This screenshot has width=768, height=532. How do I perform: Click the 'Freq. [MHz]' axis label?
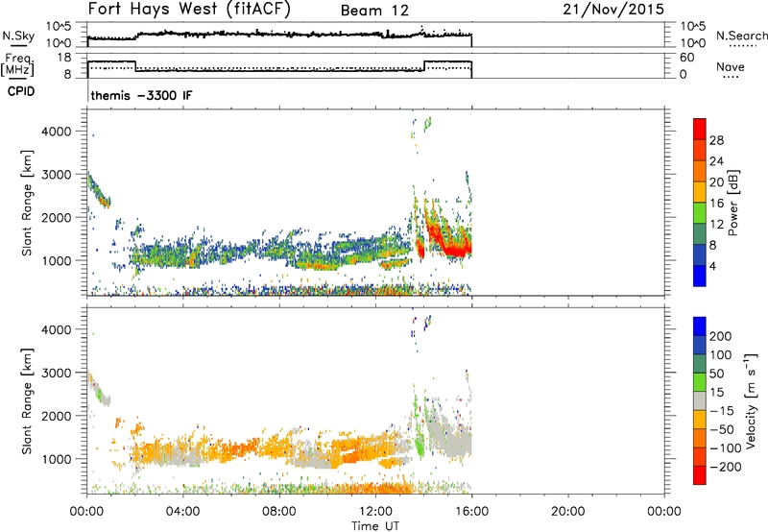click(17, 65)
